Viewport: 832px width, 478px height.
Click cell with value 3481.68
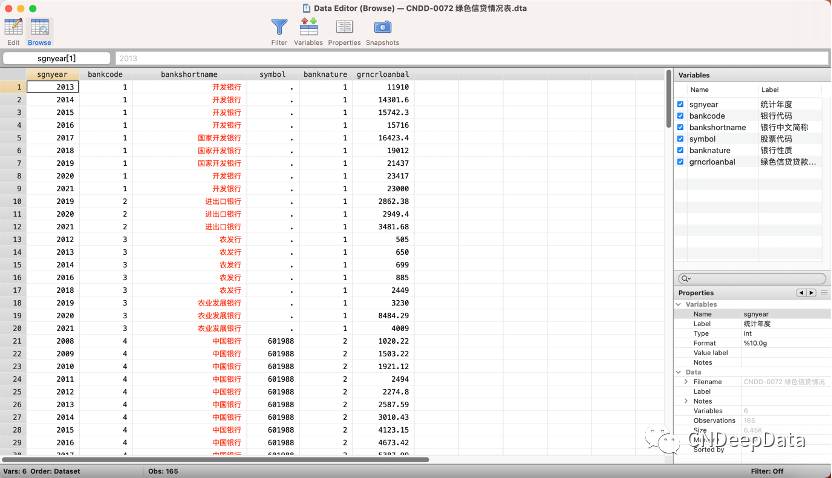[383, 227]
